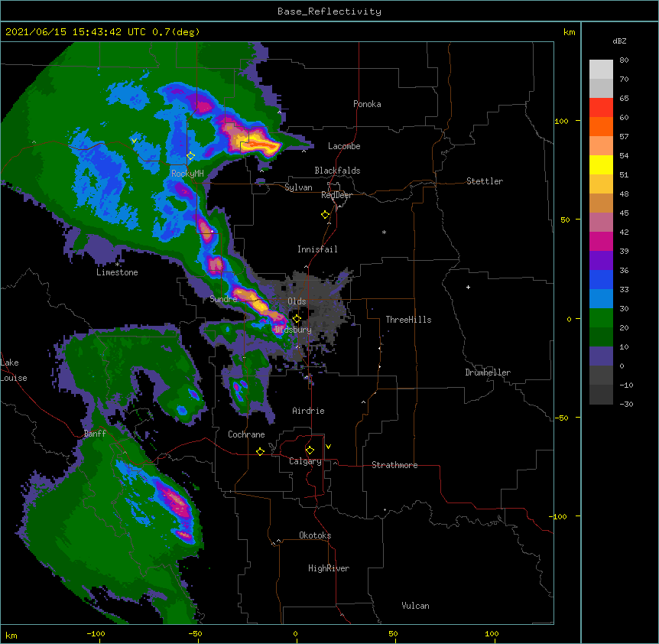Click the 80 value on dBZ scale
The height and width of the screenshot is (644, 659).
pos(624,60)
